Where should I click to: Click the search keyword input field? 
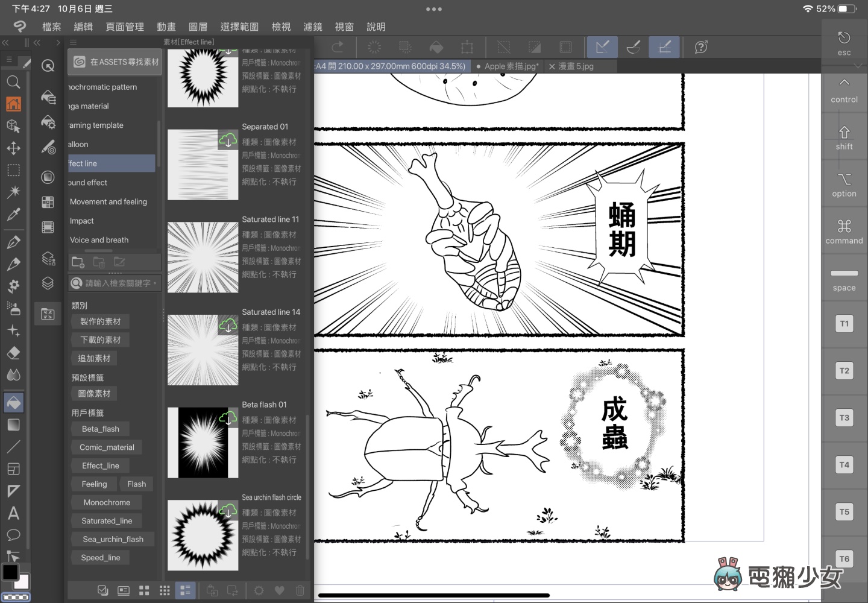coord(115,283)
